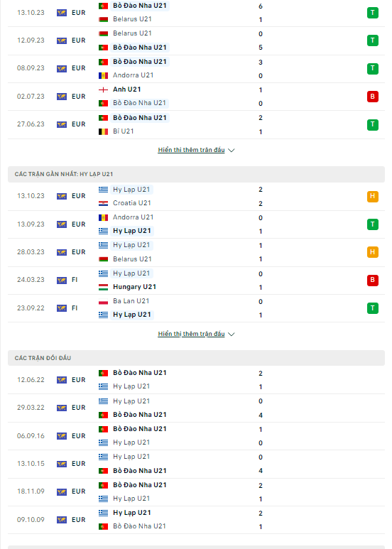This screenshot has height=549, width=392.
Task: Select the 'Các trận đối đầu' section header
Action: [43, 358]
